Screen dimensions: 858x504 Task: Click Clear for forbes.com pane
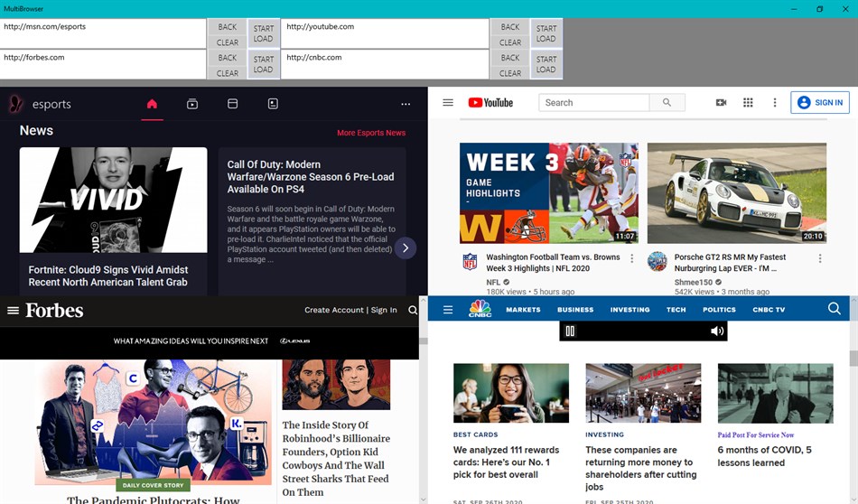[x=227, y=73]
